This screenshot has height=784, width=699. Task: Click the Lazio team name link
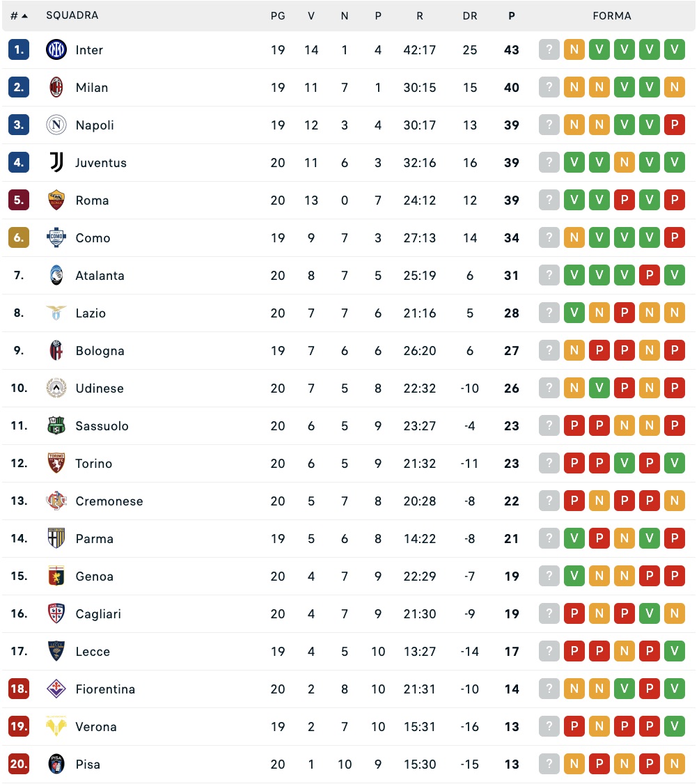91,313
